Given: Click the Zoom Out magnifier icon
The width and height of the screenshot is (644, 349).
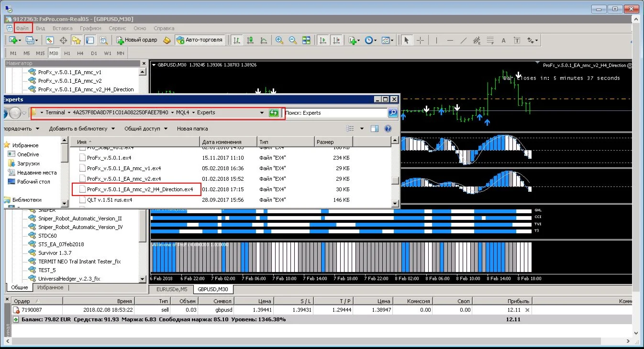Looking at the screenshot, I should 292,40.
